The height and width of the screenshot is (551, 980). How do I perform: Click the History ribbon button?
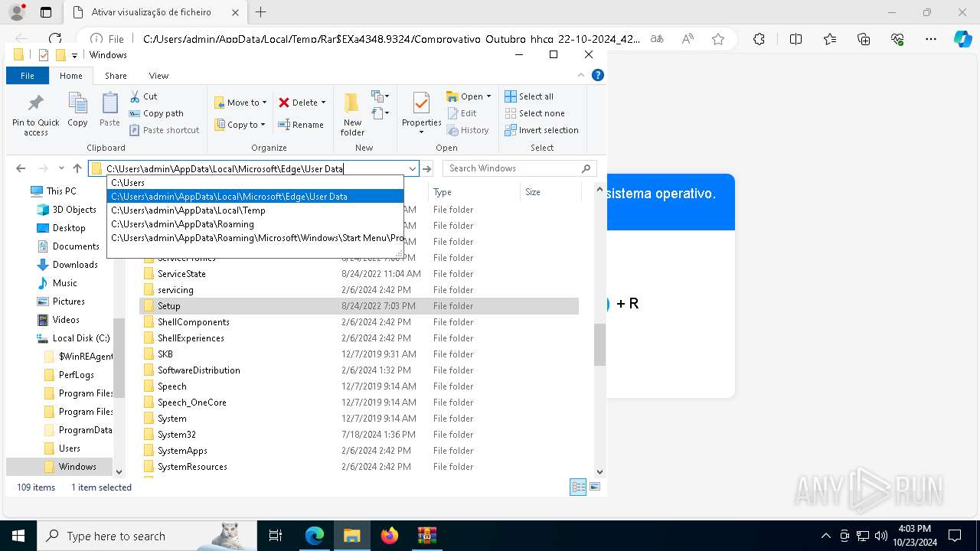click(x=468, y=130)
